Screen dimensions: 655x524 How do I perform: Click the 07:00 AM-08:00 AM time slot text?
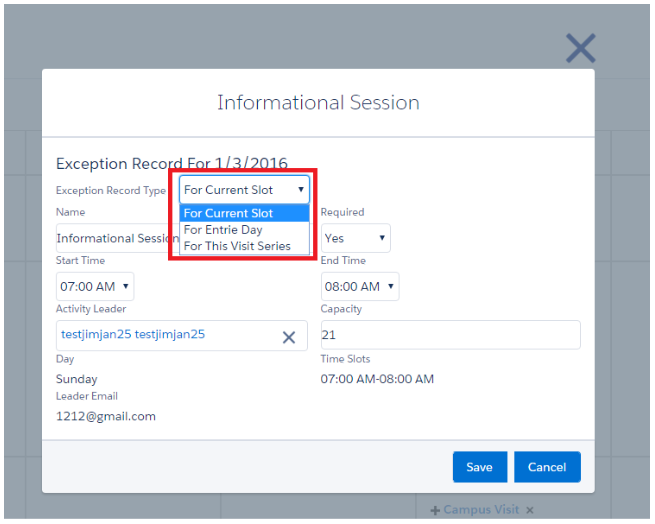point(377,379)
